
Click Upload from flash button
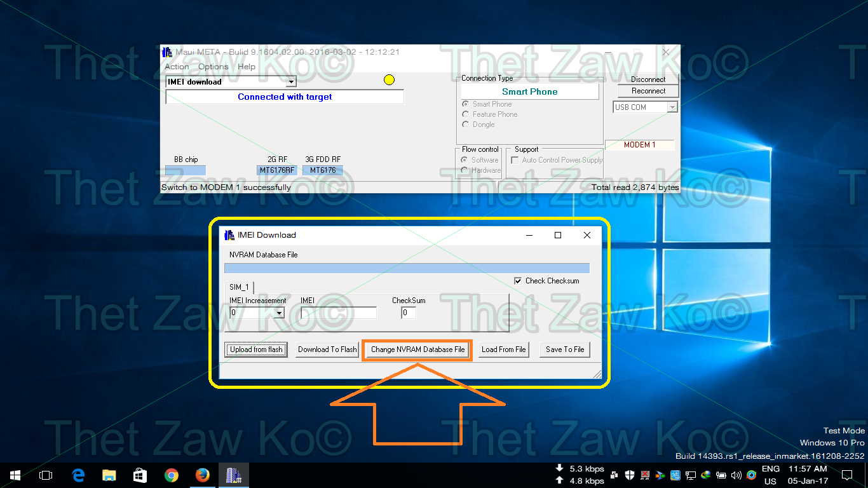click(256, 349)
